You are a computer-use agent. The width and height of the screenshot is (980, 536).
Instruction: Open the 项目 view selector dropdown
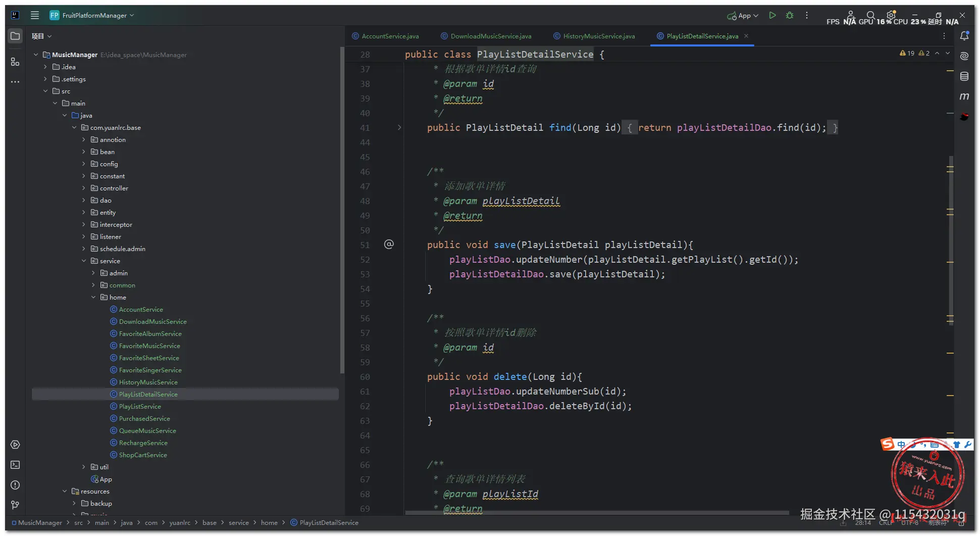[x=41, y=36]
